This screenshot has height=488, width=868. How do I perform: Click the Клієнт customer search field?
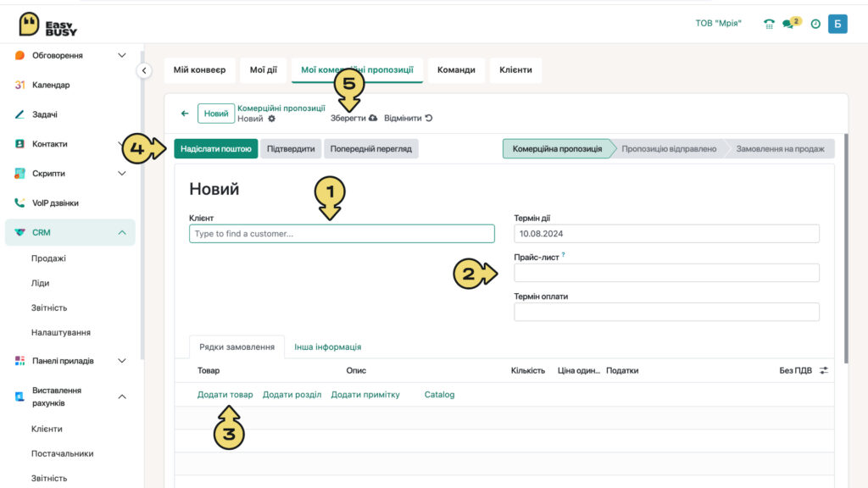click(342, 234)
